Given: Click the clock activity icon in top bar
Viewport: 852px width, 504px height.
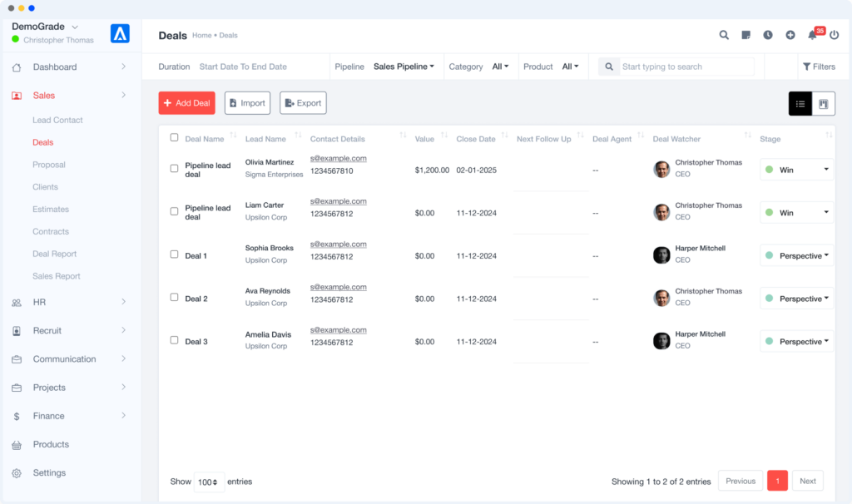Looking at the screenshot, I should [769, 35].
